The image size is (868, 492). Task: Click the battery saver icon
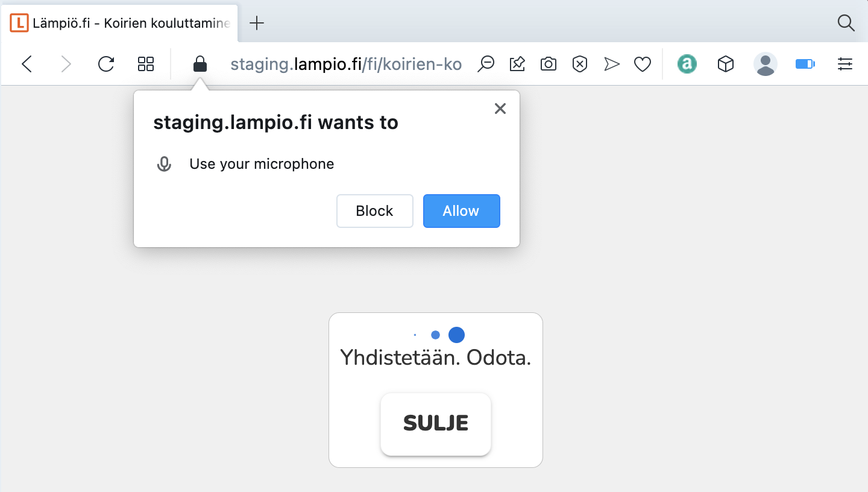click(805, 64)
